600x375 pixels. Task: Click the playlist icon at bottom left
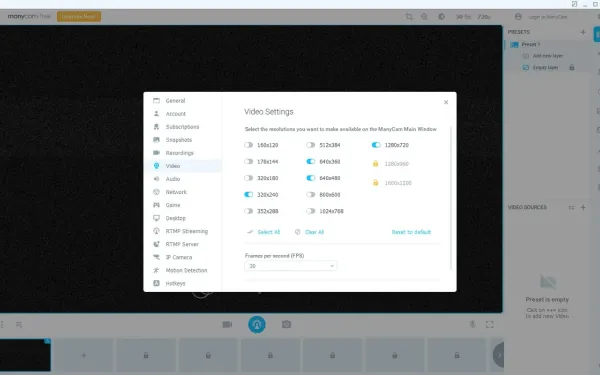pyautogui.click(x=19, y=324)
